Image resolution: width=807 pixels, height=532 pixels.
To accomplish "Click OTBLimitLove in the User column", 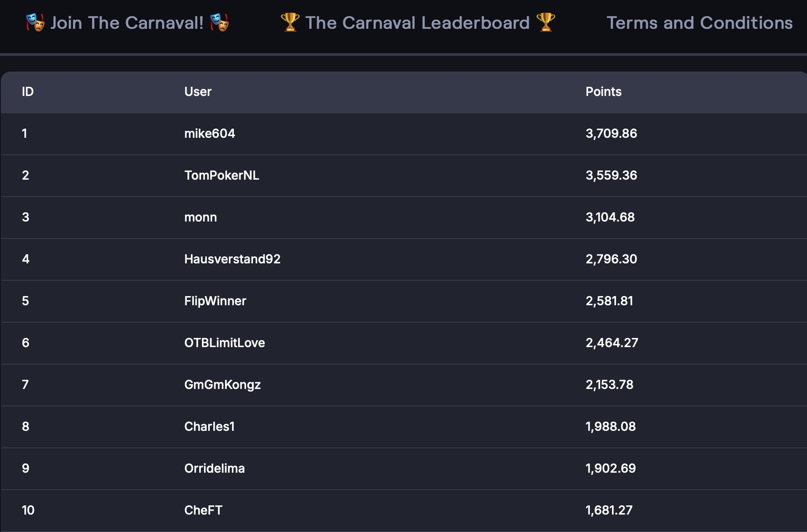I will tap(225, 343).
